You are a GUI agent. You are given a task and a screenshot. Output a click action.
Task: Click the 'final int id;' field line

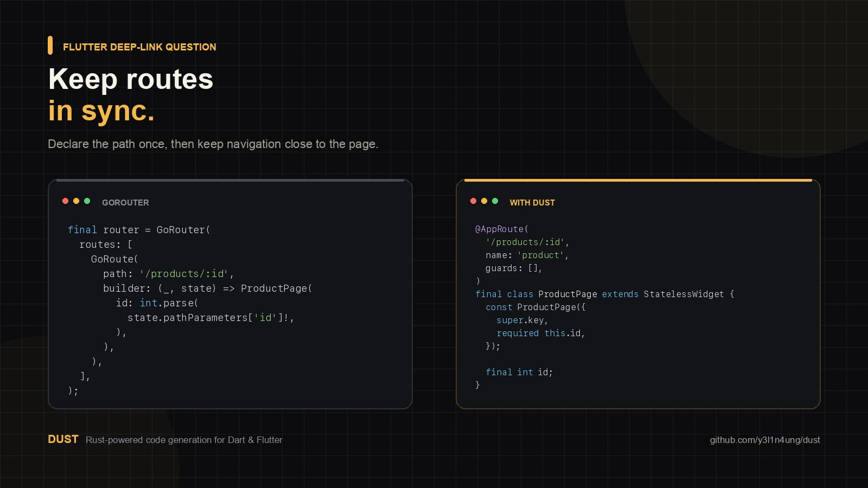519,372
